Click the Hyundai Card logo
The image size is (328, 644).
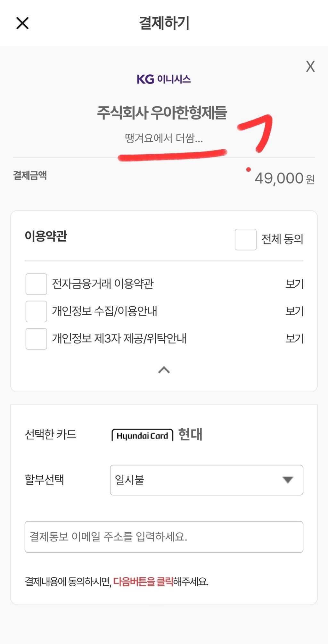click(142, 435)
